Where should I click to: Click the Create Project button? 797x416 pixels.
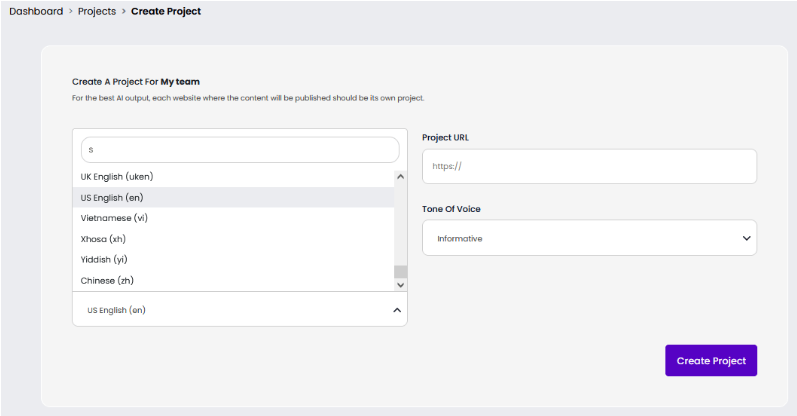click(711, 361)
